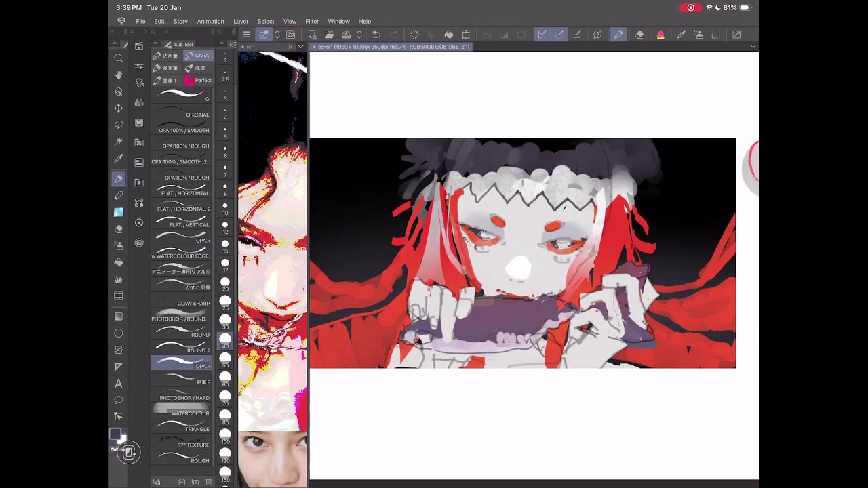Image resolution: width=868 pixels, height=488 pixels.
Task: Set brush size to 100
Action: tap(225, 436)
